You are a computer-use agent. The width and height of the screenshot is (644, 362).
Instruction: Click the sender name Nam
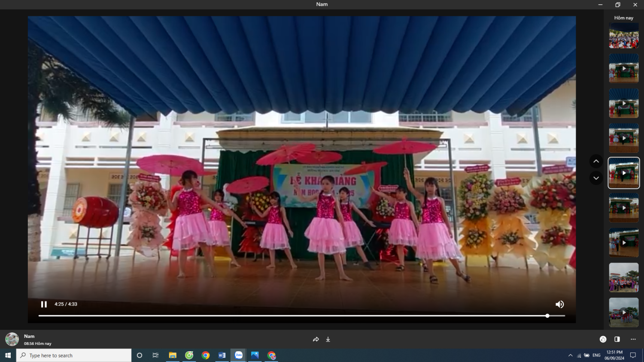click(29, 336)
